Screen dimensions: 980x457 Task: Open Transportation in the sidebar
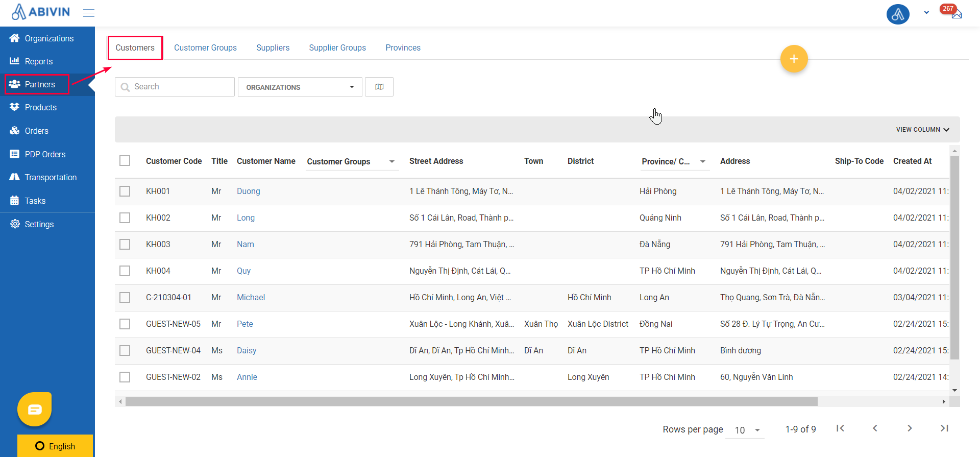click(x=47, y=177)
